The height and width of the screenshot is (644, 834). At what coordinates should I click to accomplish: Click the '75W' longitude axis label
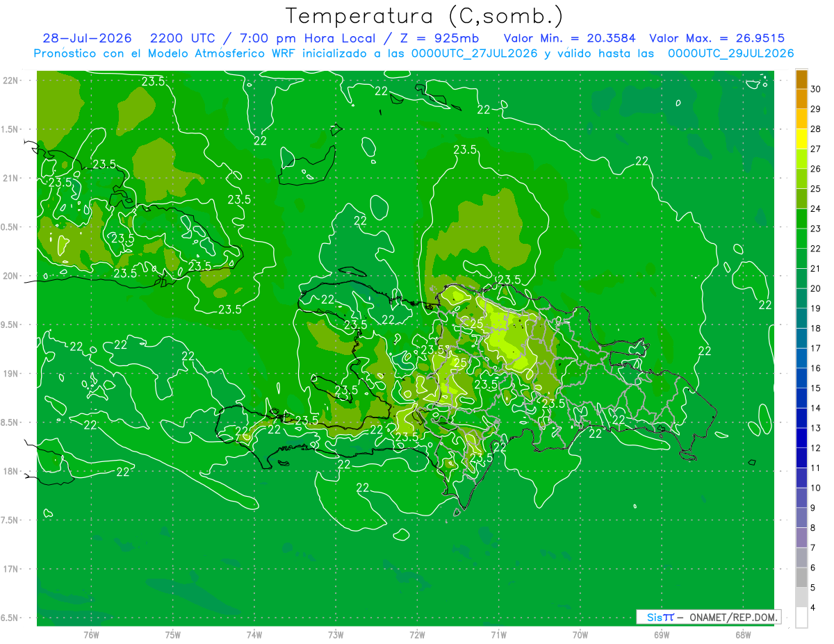point(173,635)
